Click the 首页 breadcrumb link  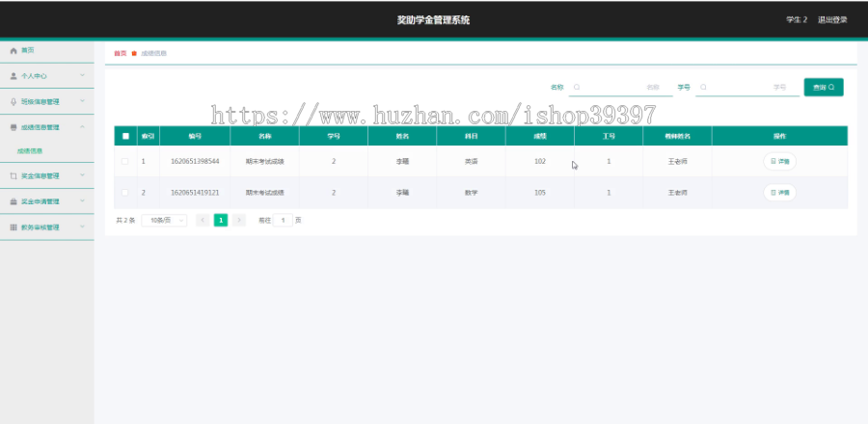point(121,54)
